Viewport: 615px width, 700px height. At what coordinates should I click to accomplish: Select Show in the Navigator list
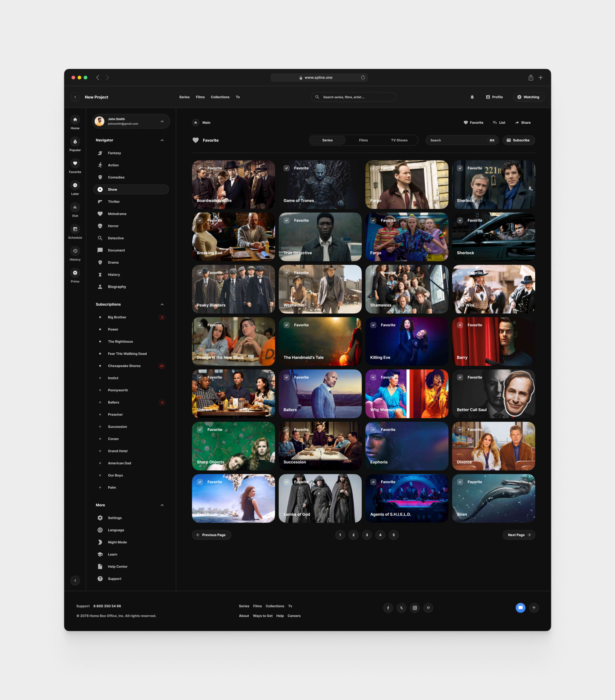tap(131, 189)
